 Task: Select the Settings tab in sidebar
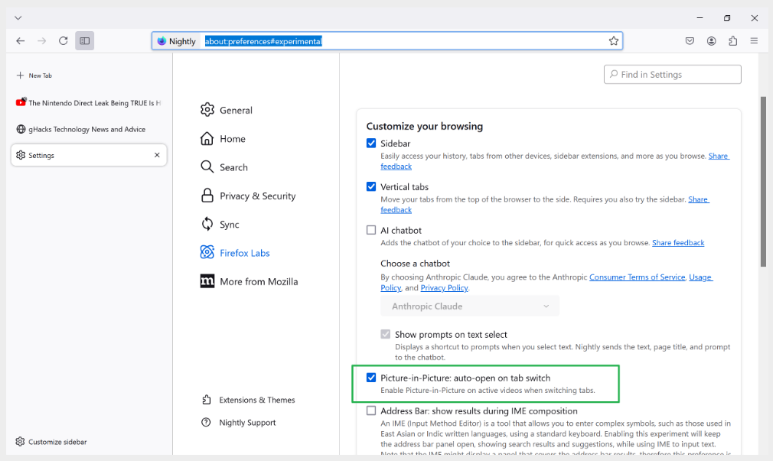click(89, 155)
